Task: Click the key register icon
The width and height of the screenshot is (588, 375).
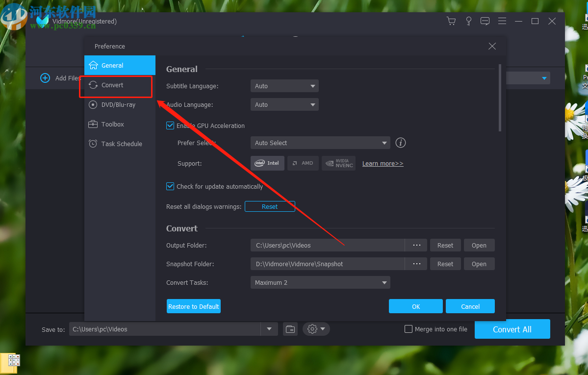Action: point(468,21)
